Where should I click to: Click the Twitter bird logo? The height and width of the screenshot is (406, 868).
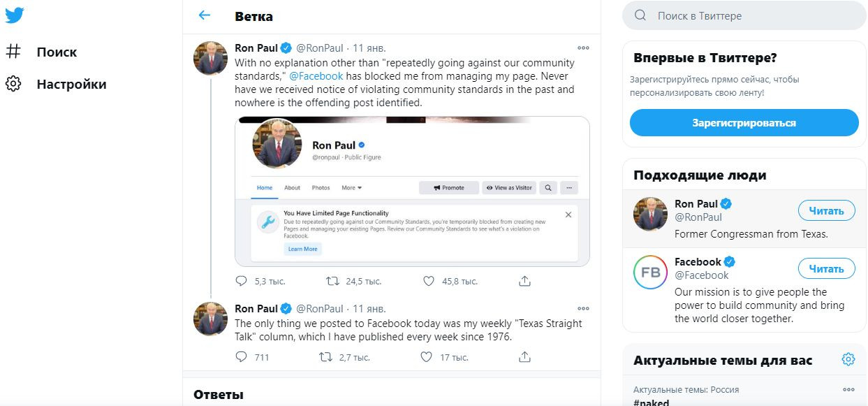[x=15, y=15]
